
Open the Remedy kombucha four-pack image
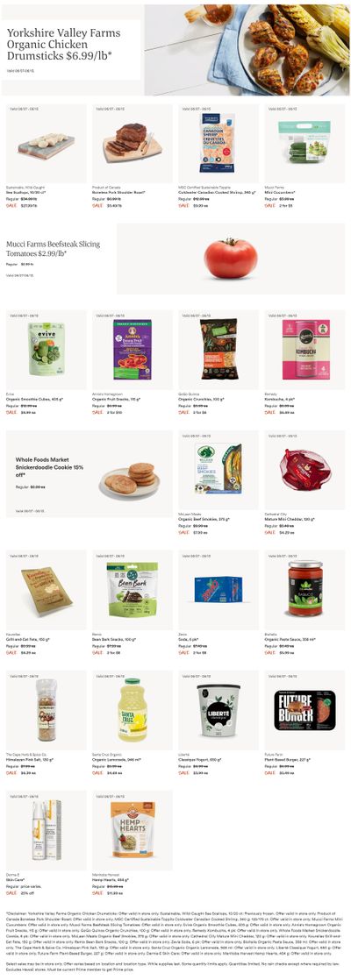[x=304, y=350]
